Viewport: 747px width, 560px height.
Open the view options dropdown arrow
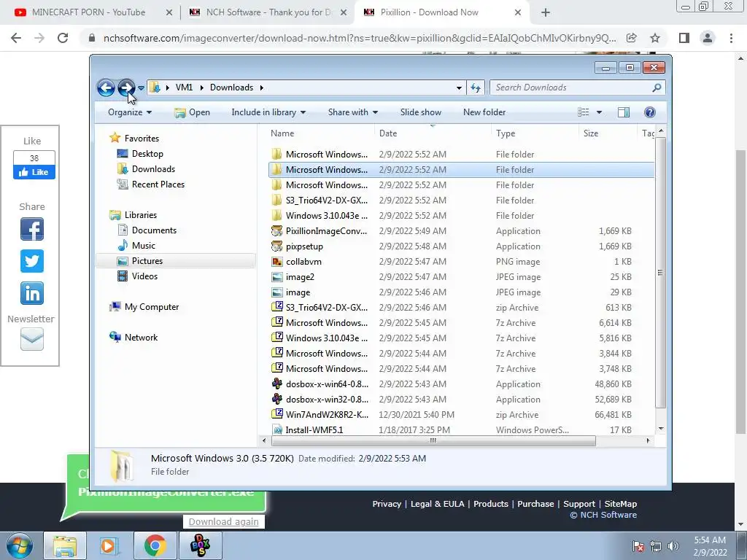click(x=600, y=112)
